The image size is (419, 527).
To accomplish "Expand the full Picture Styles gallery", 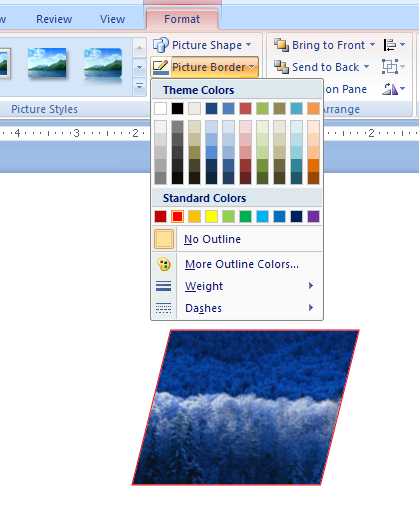I will pyautogui.click(x=139, y=87).
